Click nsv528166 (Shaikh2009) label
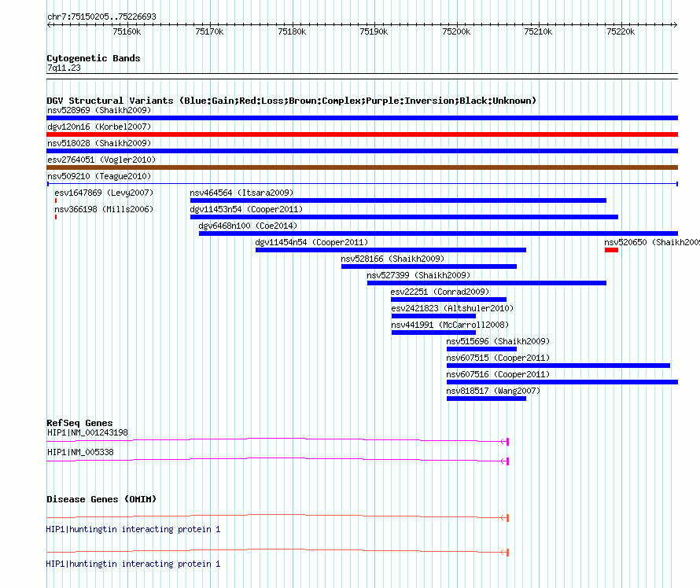The image size is (700, 588). (x=392, y=259)
